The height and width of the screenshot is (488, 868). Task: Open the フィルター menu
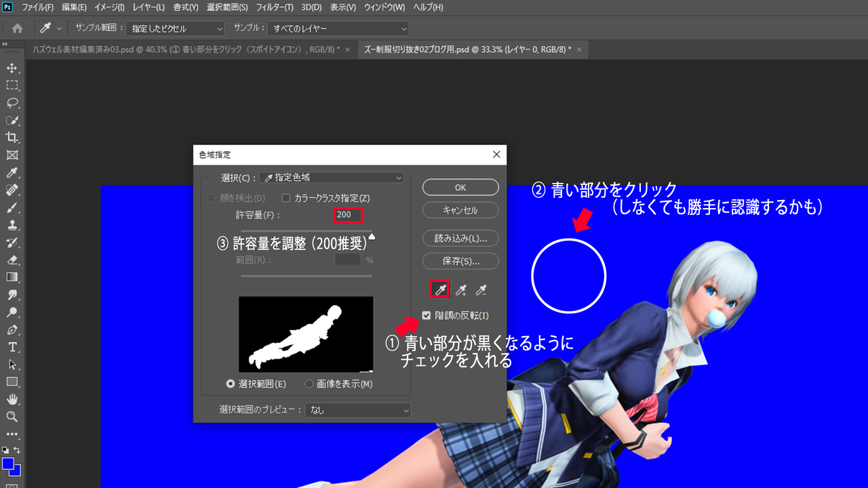click(275, 7)
